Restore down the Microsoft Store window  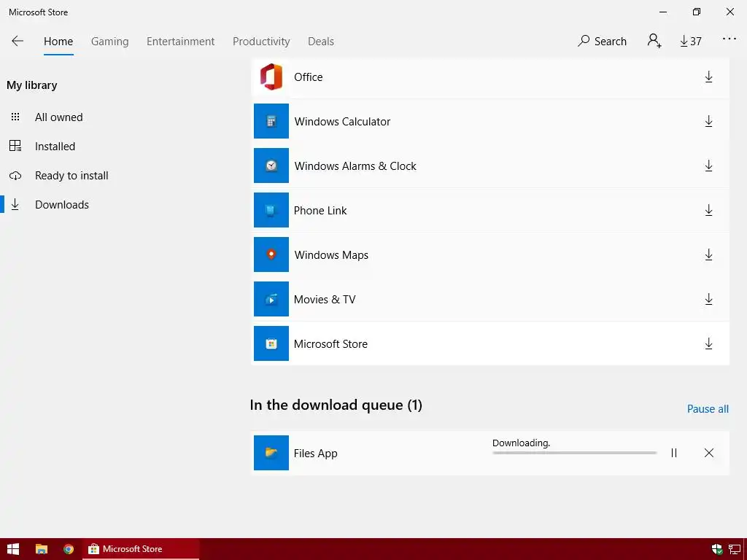[697, 12]
